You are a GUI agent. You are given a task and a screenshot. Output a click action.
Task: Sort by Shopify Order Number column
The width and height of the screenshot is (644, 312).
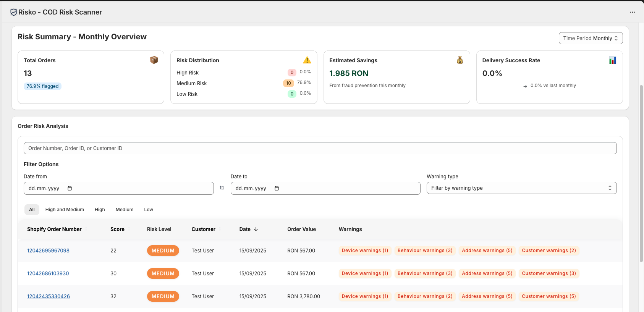tap(54, 229)
